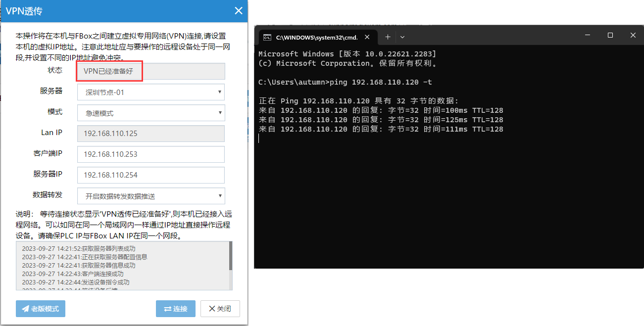Click the Lan IP field 192.168.110.125

(x=151, y=134)
